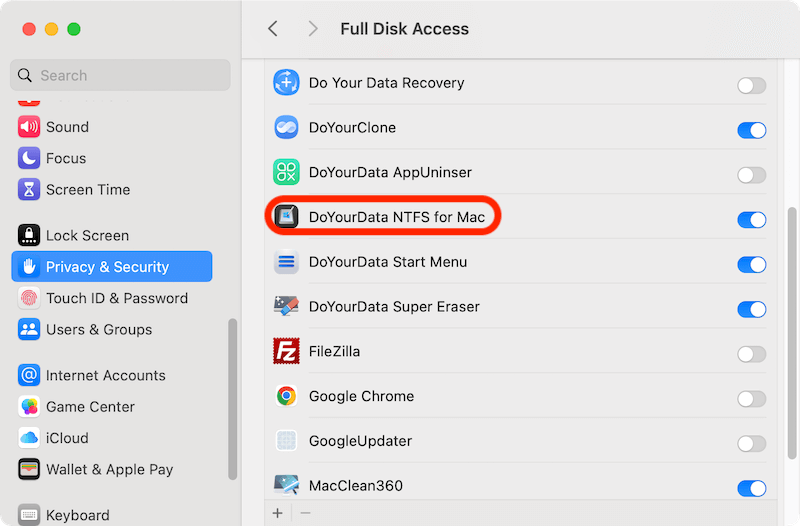Select the FileZilla row text

[335, 351]
